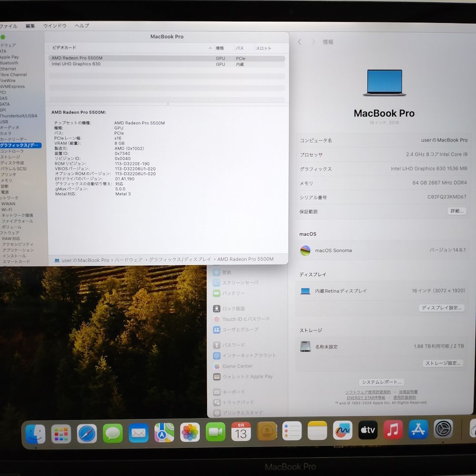476x476 pixels.
Task: Open the App Store from the Dock
Action: pyautogui.click(x=418, y=429)
